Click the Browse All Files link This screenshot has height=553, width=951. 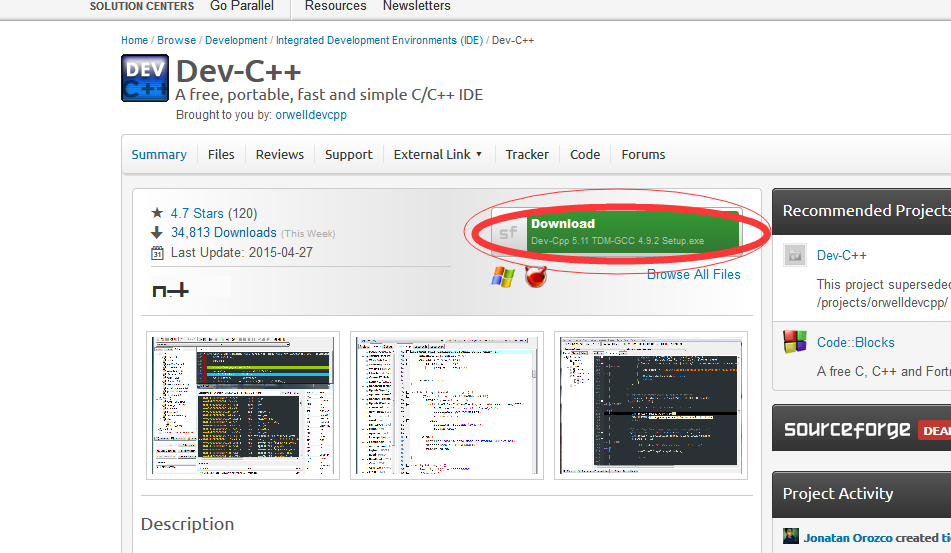coord(693,275)
